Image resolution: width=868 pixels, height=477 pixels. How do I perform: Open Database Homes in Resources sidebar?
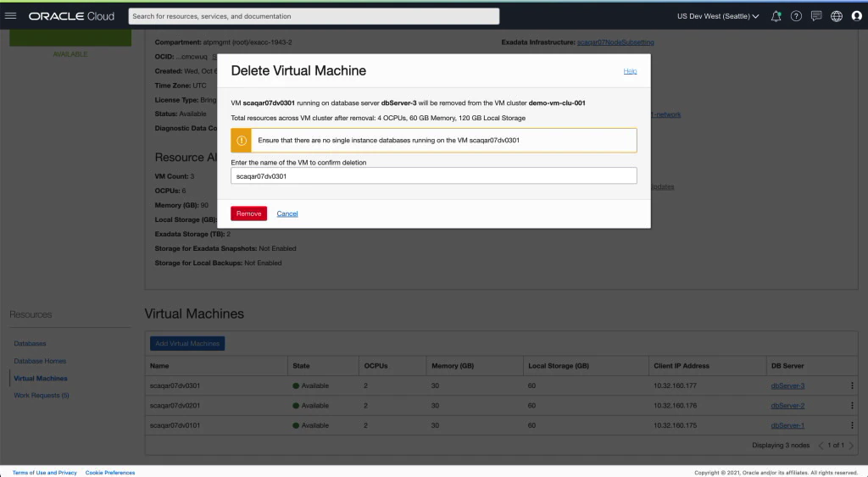click(x=40, y=361)
